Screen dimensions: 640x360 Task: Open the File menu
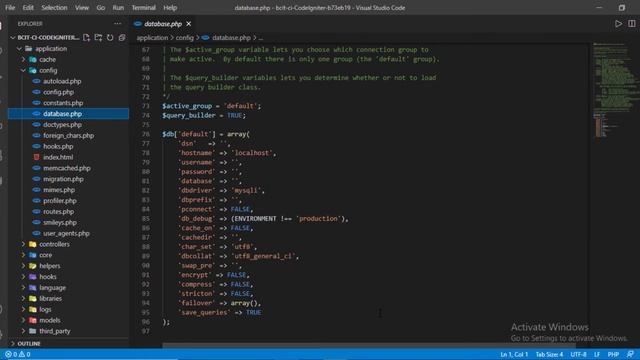[x=10, y=8]
